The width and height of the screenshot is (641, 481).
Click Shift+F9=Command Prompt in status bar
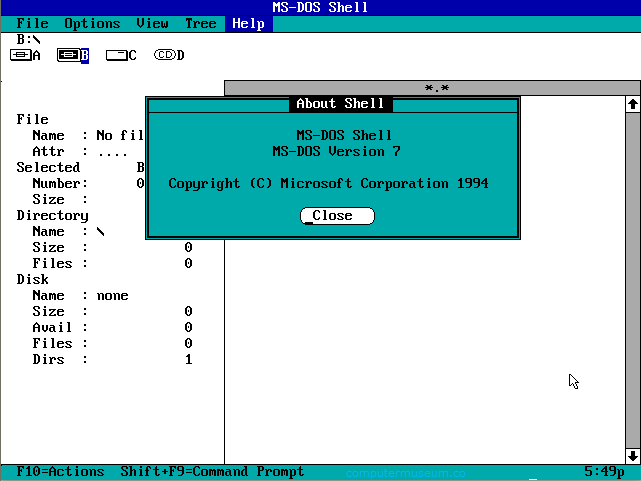(x=212, y=472)
